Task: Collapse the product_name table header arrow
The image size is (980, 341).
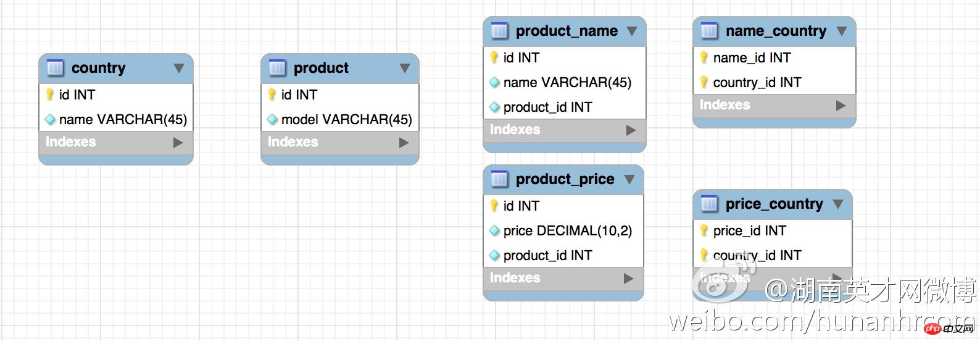Action: [x=632, y=31]
